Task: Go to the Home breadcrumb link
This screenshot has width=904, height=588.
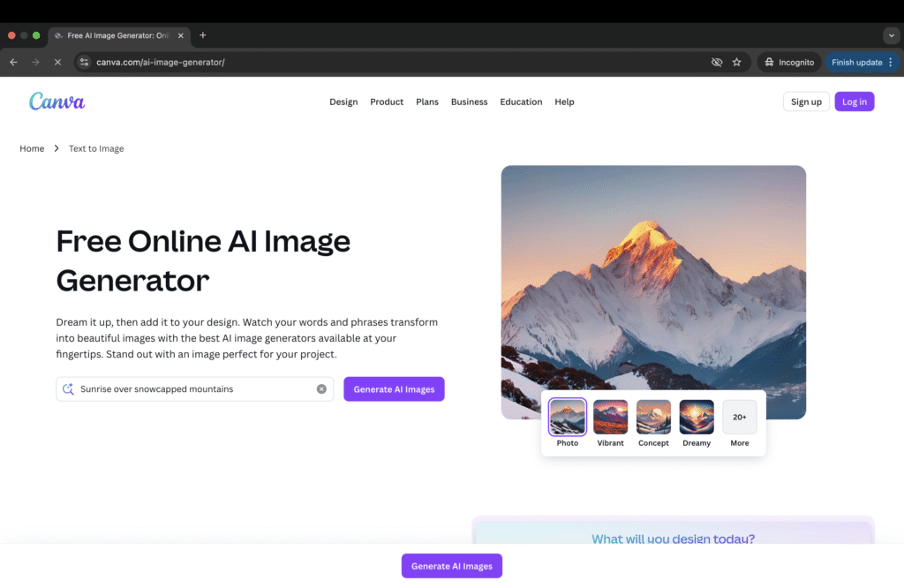Action: [x=32, y=148]
